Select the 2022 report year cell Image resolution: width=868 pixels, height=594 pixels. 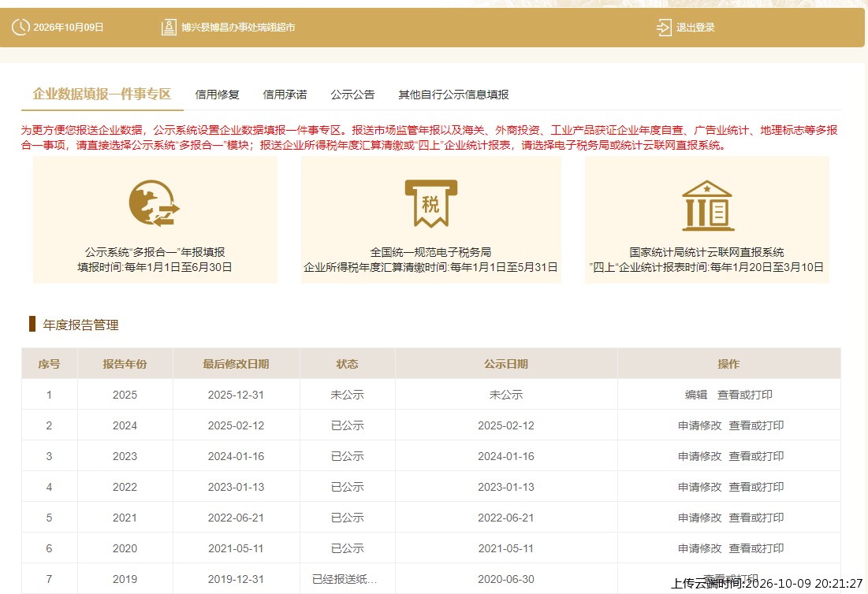pyautogui.click(x=125, y=488)
